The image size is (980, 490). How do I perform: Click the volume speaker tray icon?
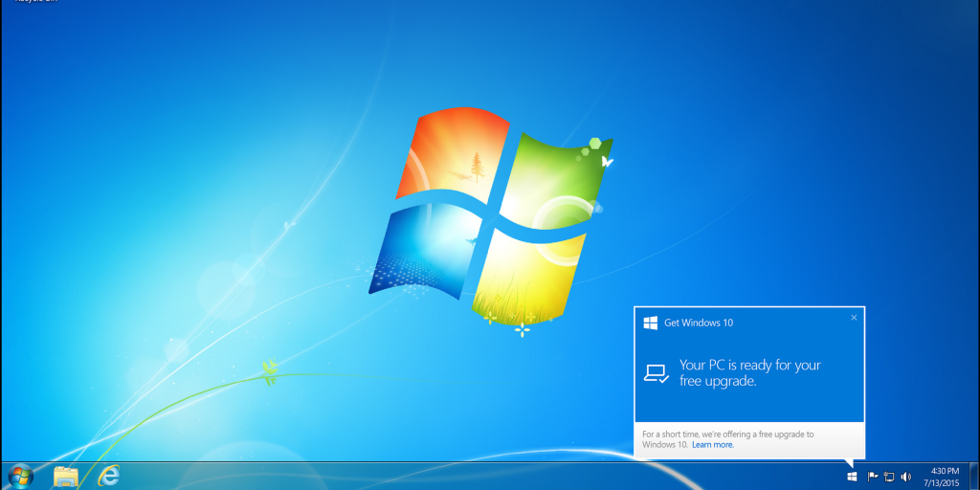[x=905, y=477]
